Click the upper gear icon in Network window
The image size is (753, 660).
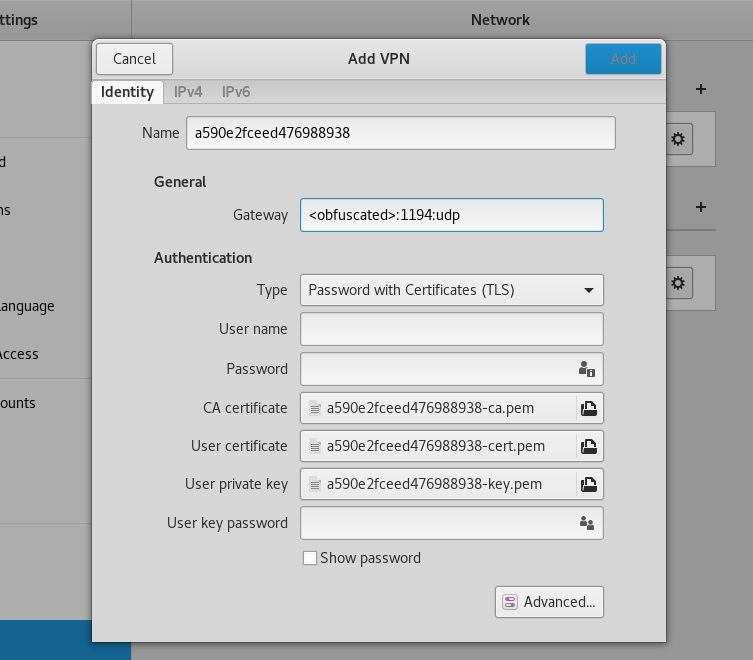[678, 139]
